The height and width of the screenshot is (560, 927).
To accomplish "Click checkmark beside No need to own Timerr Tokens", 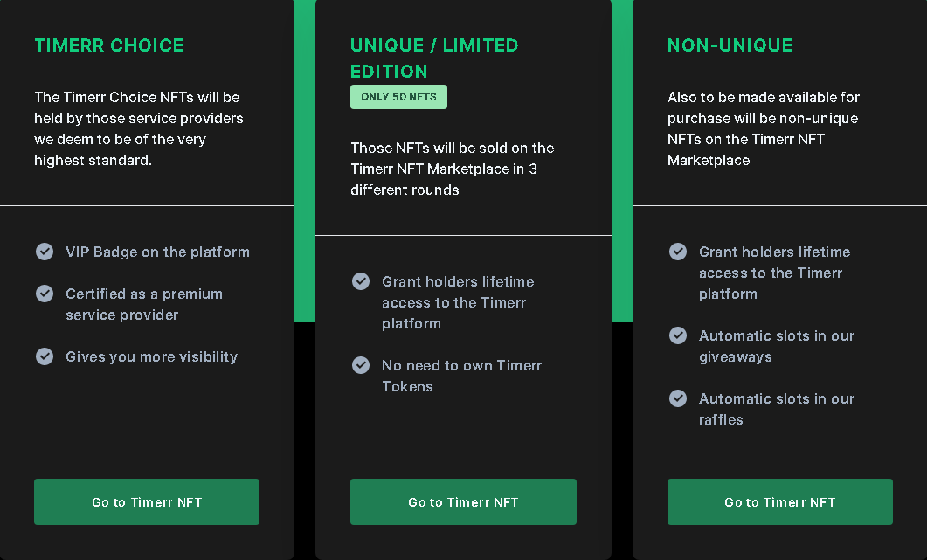I will [361, 365].
